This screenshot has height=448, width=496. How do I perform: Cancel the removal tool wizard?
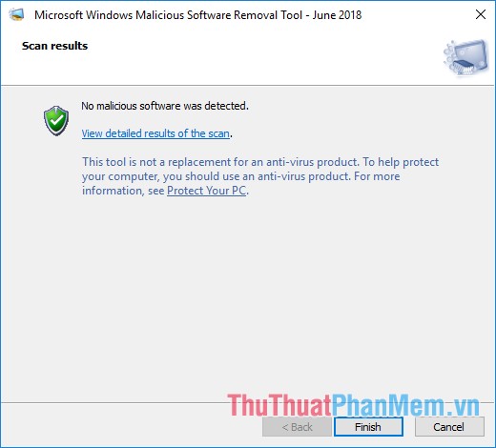pos(449,427)
